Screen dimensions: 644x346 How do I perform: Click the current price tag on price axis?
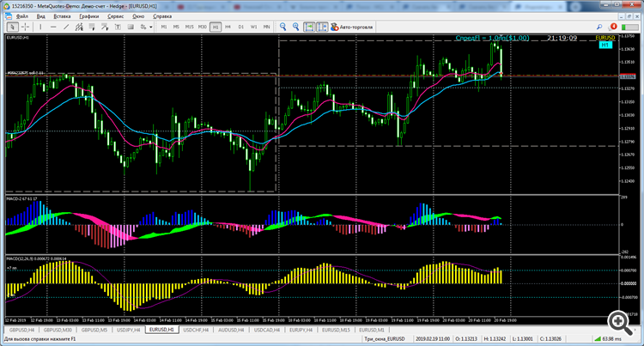click(x=627, y=76)
